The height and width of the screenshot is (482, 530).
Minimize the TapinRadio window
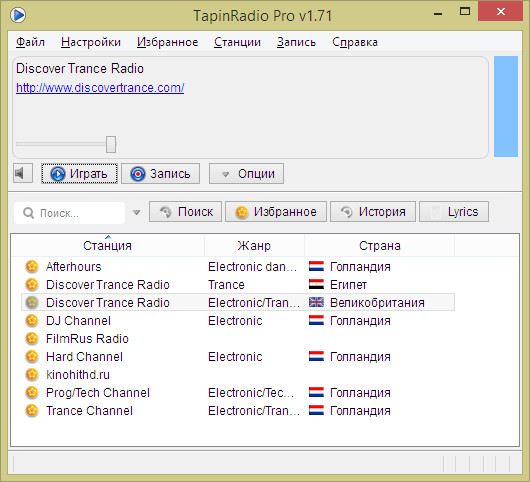pos(438,14)
